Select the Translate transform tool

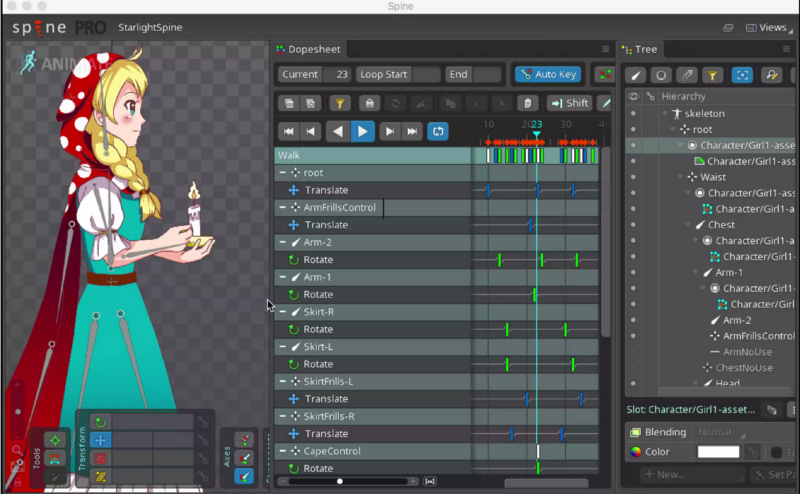click(x=101, y=440)
